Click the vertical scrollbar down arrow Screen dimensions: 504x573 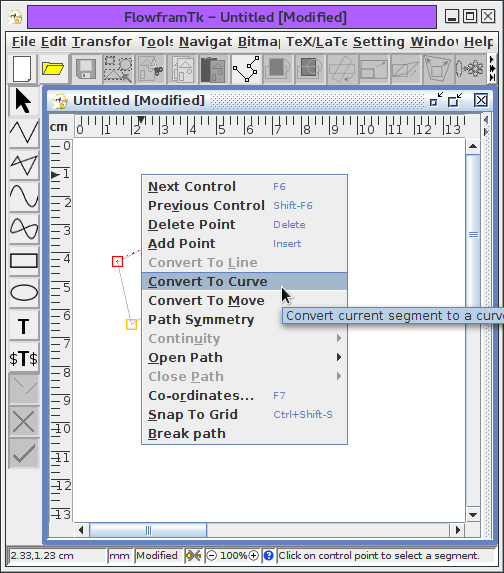tap(473, 515)
